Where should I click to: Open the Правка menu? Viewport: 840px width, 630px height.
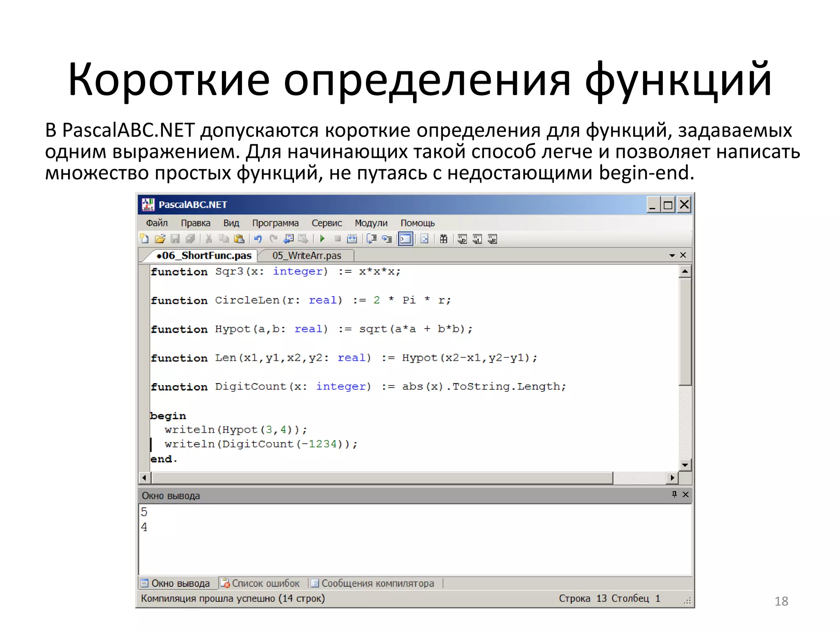196,223
